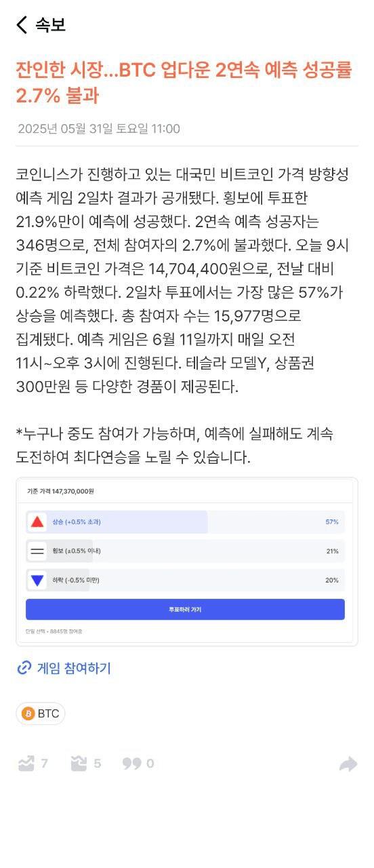
Task: Open the 게임 참여하기 link
Action: click(74, 668)
